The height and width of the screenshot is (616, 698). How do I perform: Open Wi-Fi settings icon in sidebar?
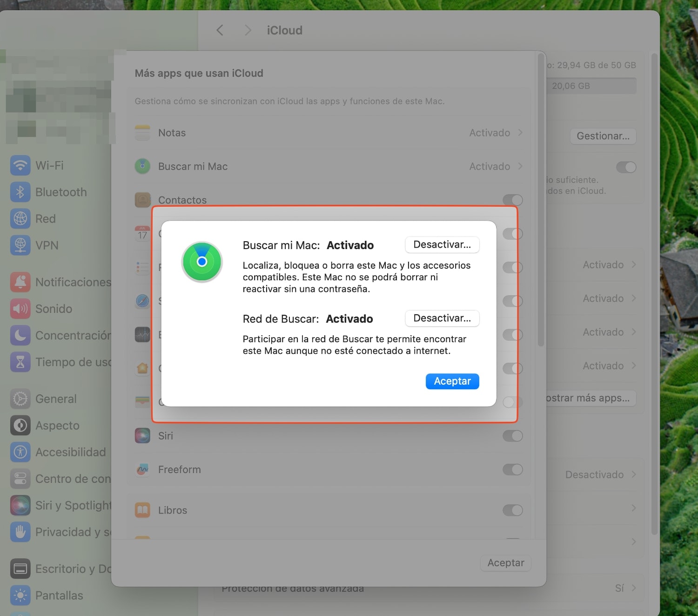(20, 165)
